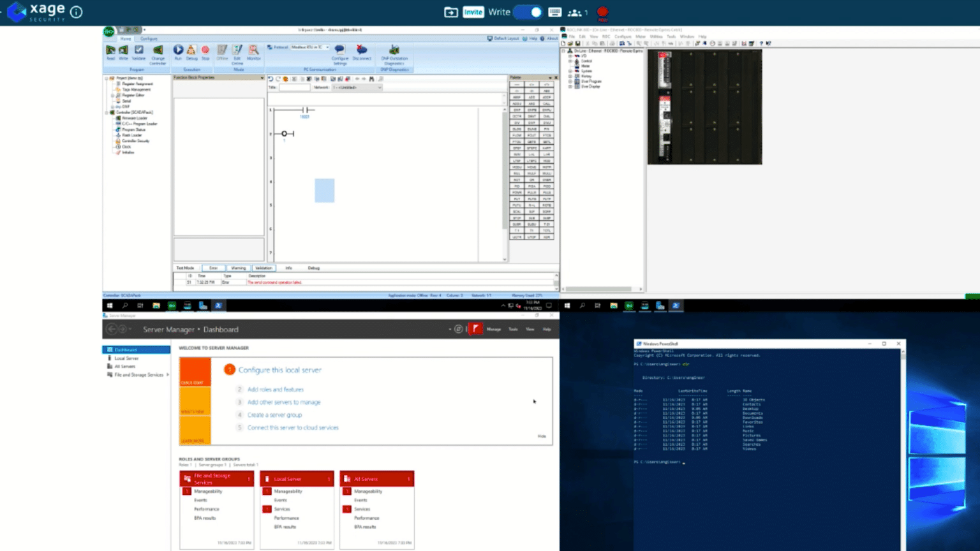The width and height of the screenshot is (980, 551).
Task: Toggle the Write switch in the Xage top bar
Action: (x=528, y=12)
